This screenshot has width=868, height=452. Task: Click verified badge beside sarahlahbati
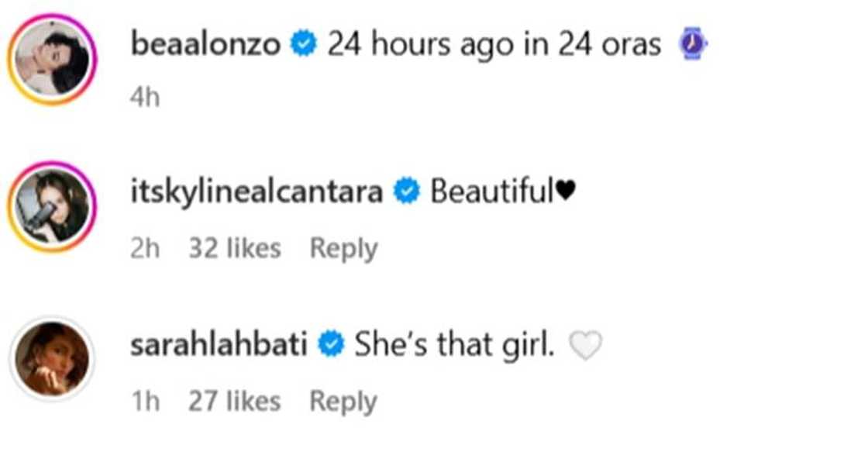point(332,345)
